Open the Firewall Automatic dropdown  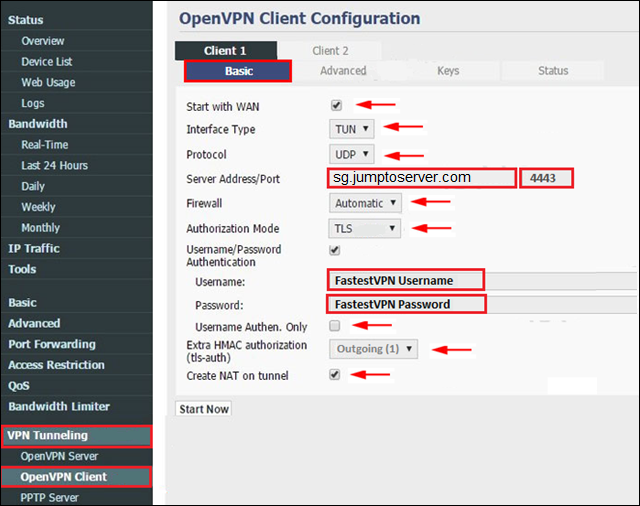pyautogui.click(x=365, y=203)
